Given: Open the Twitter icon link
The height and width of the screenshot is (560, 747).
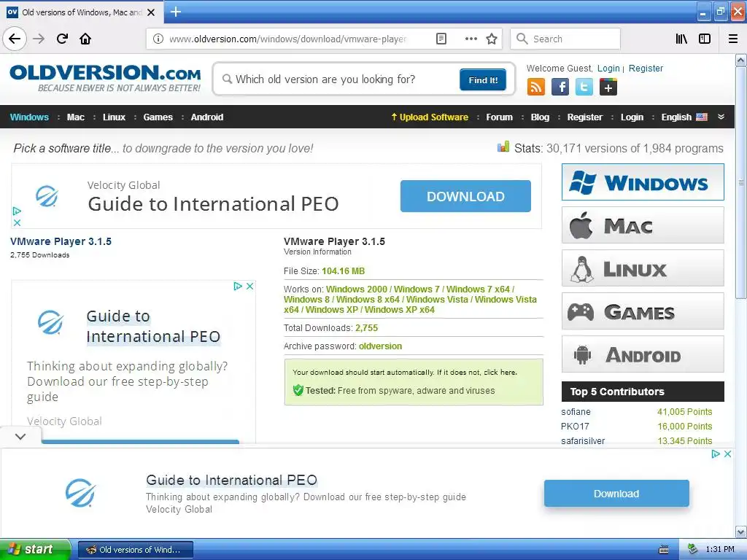Looking at the screenshot, I should tap(584, 87).
